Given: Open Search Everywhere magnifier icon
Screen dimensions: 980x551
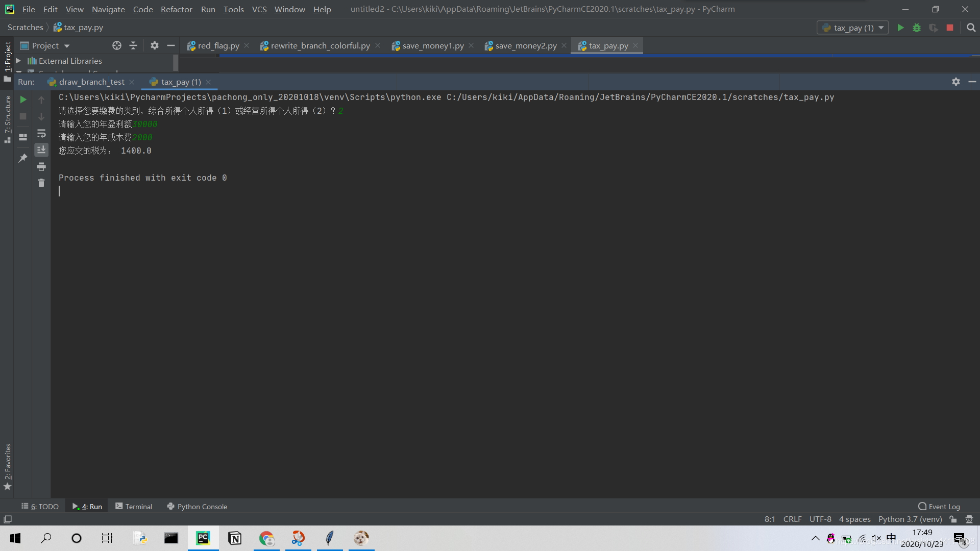Looking at the screenshot, I should pos(971,28).
